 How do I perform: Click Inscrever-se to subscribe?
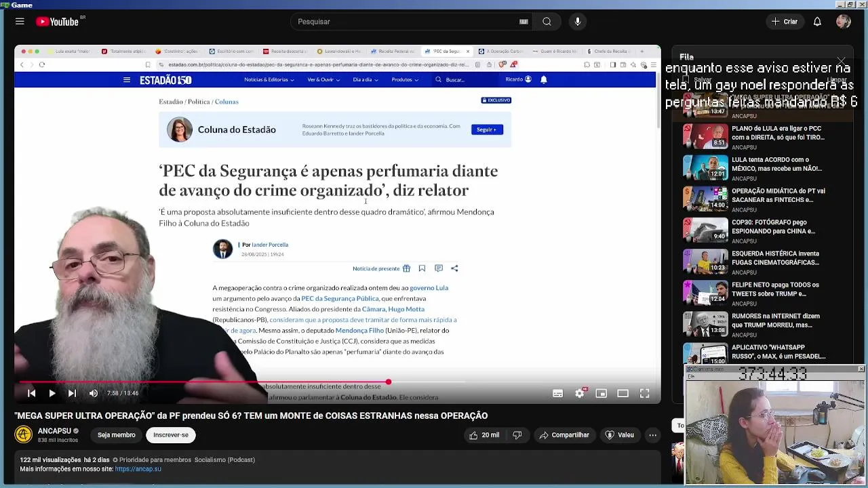point(171,435)
